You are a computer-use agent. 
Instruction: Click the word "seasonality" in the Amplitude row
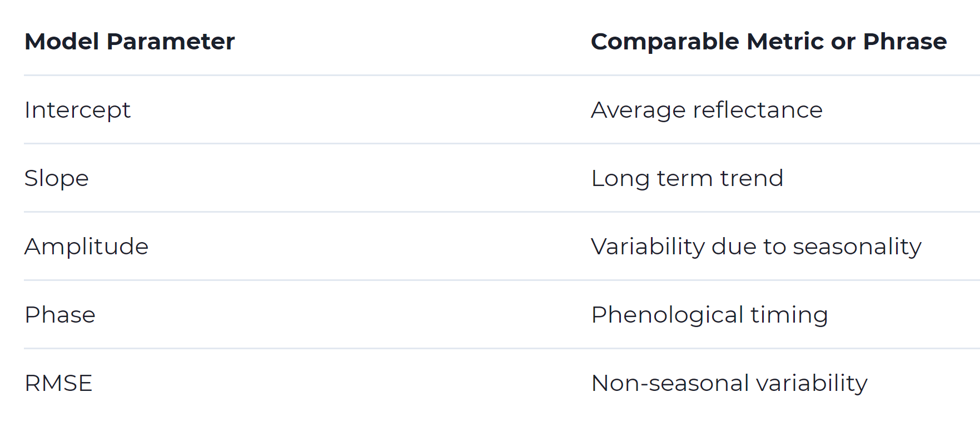[857, 247]
